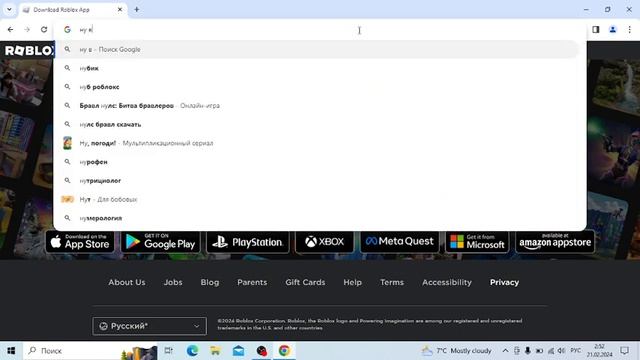Open the clock and date flyout
This screenshot has height=360, width=640.
pos(599,351)
